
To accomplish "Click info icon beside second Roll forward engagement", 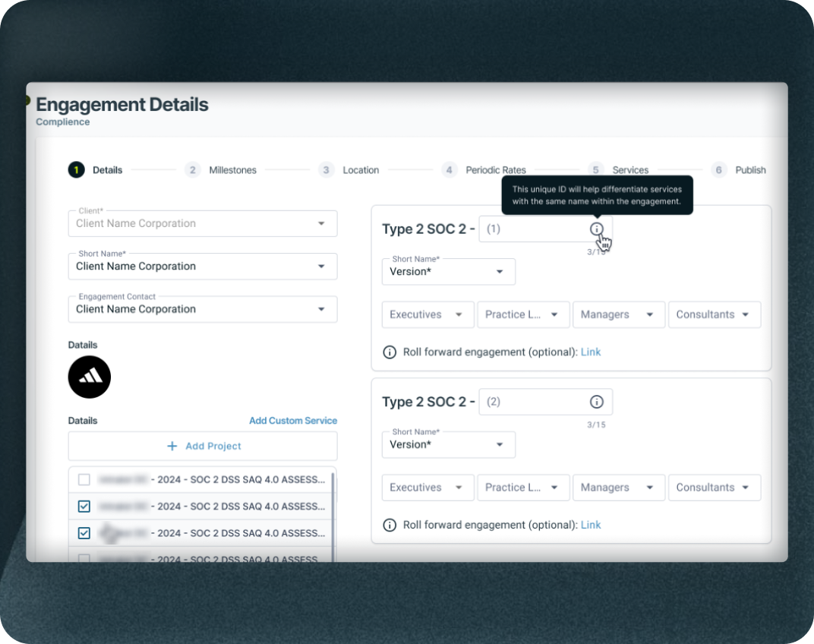I will click(390, 525).
